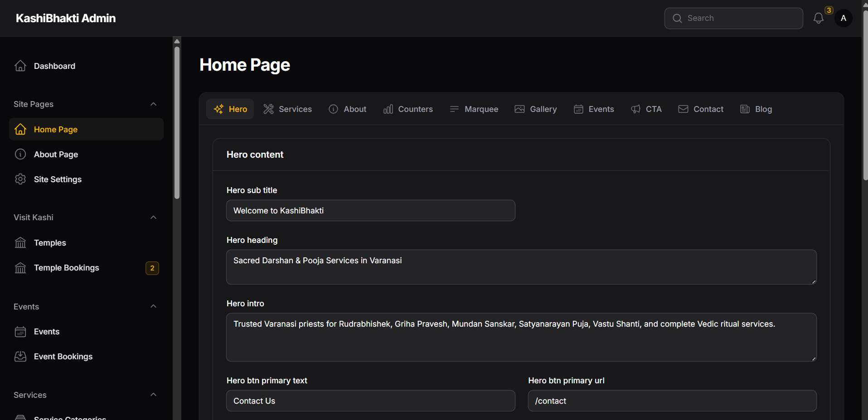Open the Blog tab
The image size is (868, 420).
756,109
